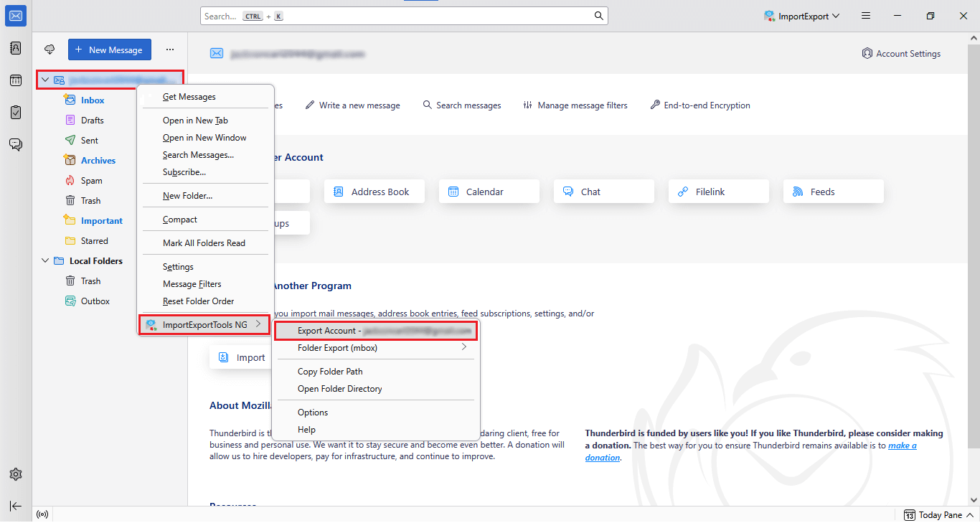Collapse the Local Folders tree
Viewport: 980px width, 523px height.
coord(45,260)
